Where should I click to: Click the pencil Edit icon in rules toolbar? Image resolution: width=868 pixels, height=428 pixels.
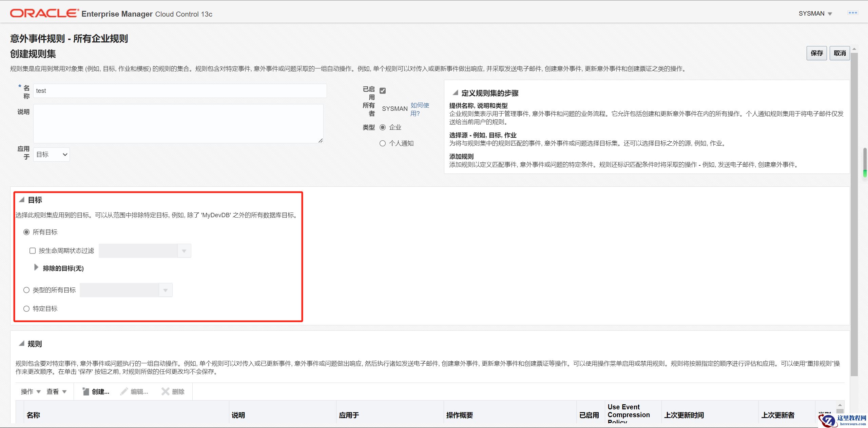(x=124, y=391)
